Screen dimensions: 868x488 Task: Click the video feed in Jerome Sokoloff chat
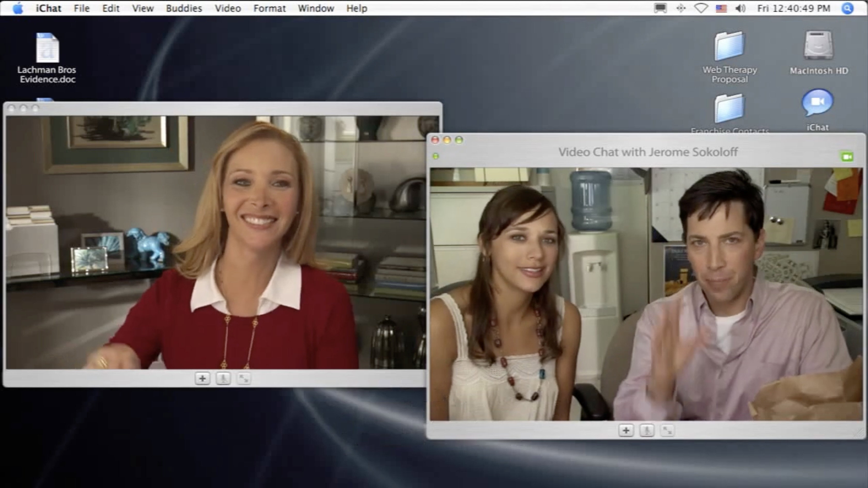pyautogui.click(x=646, y=294)
